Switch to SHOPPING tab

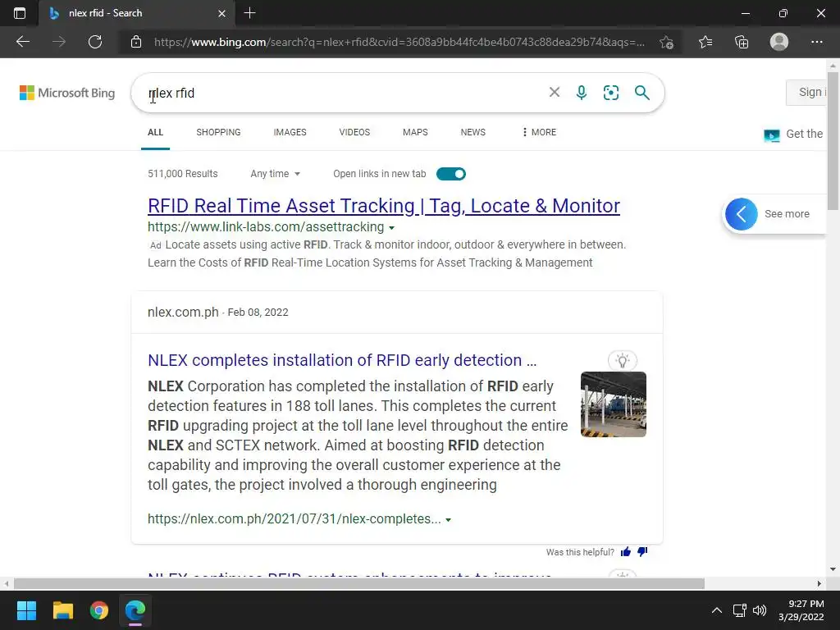coord(218,132)
